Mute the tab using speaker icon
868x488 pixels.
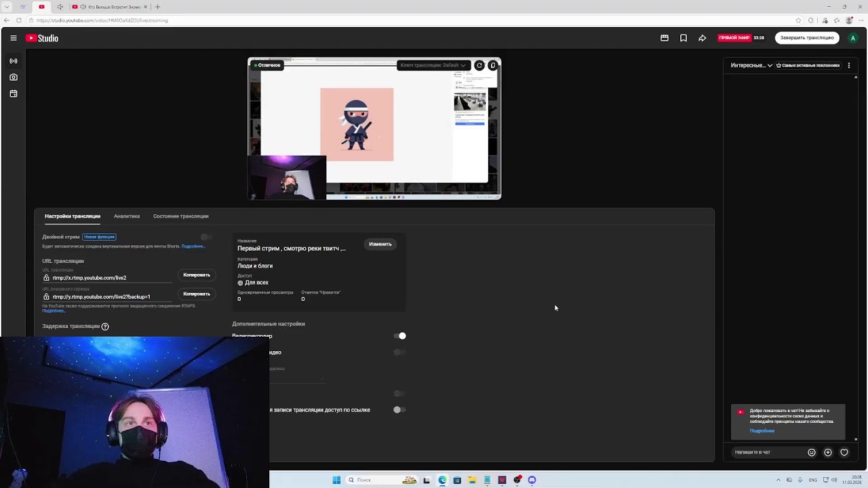(x=82, y=7)
